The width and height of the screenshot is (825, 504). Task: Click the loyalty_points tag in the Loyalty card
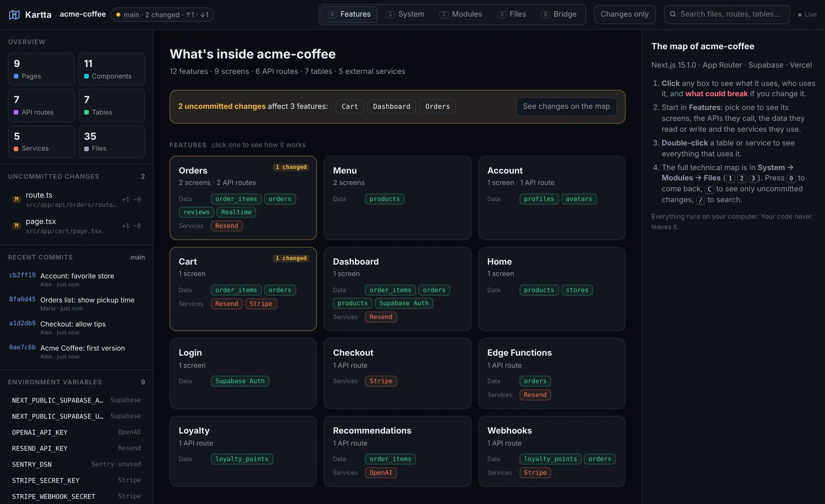[242, 459]
